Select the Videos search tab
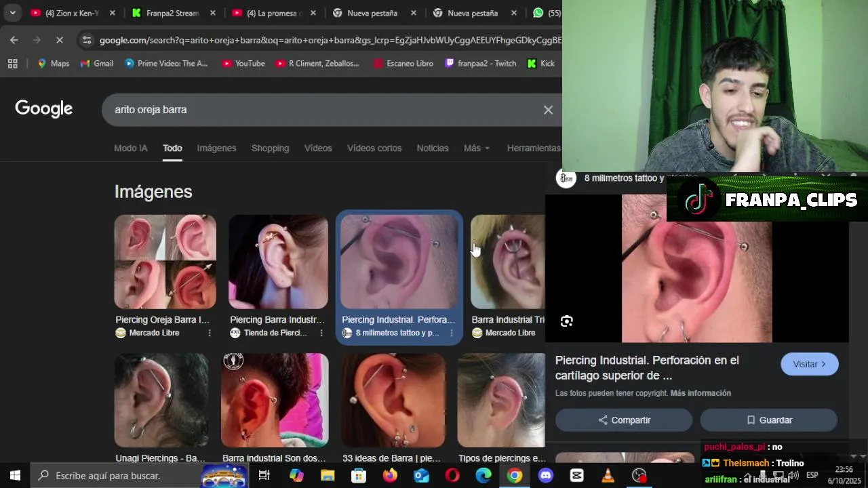The width and height of the screenshot is (868, 488). click(x=318, y=148)
